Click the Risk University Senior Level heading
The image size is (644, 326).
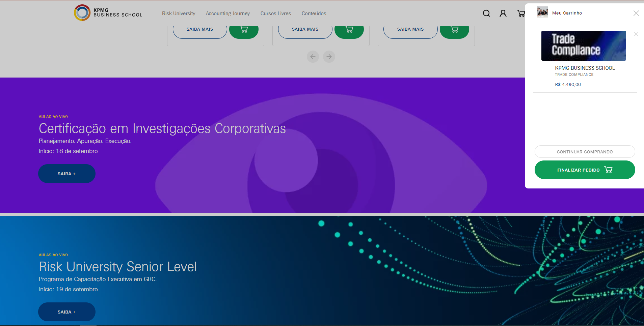point(118,267)
